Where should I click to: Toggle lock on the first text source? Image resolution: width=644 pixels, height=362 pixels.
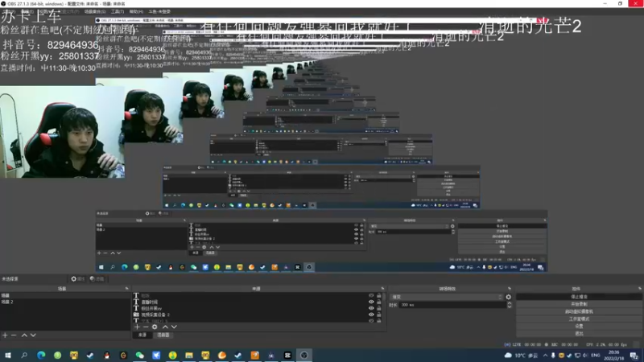(378, 295)
